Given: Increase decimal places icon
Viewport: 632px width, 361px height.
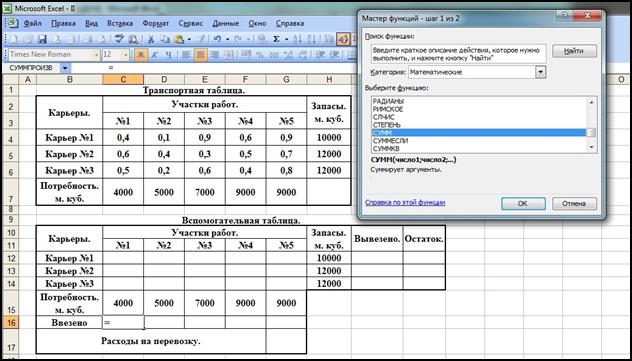Looking at the screenshot, I should click(287, 54).
